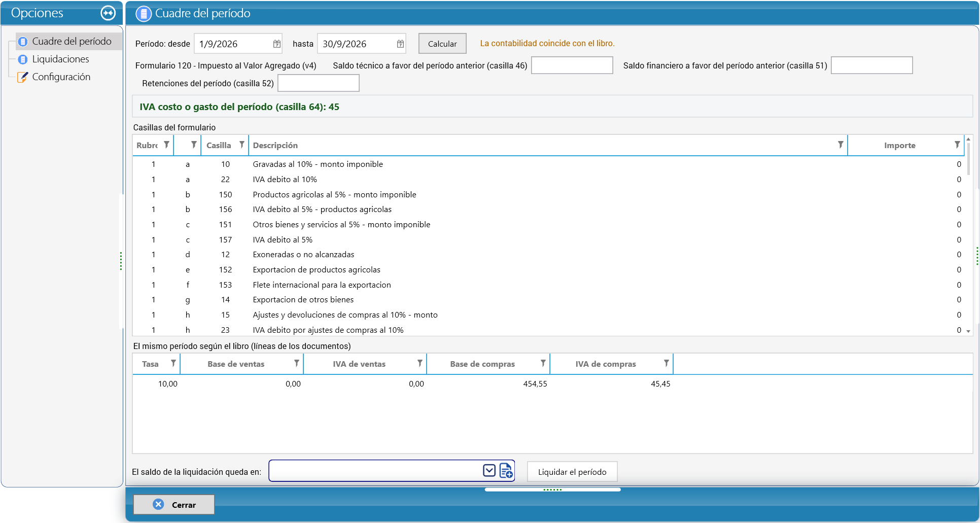980x523 pixels.
Task: Click the casilla 46 saldo técnico field
Action: [x=572, y=65]
